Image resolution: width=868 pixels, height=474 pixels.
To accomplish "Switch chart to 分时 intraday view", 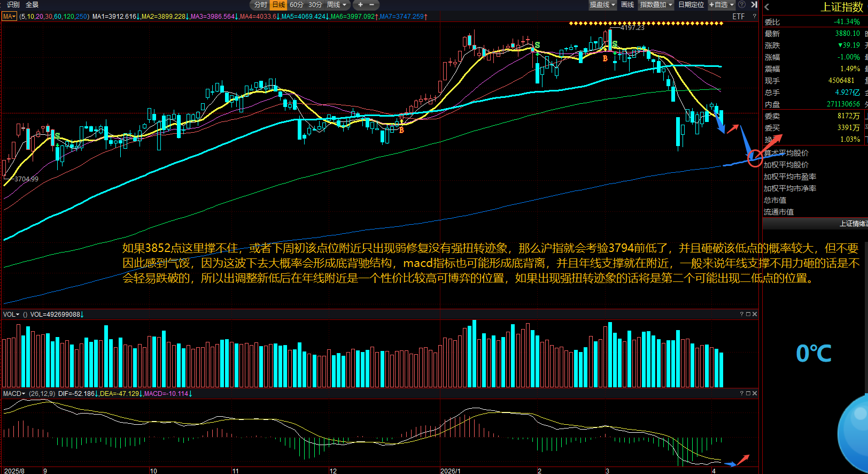I will (x=260, y=5).
